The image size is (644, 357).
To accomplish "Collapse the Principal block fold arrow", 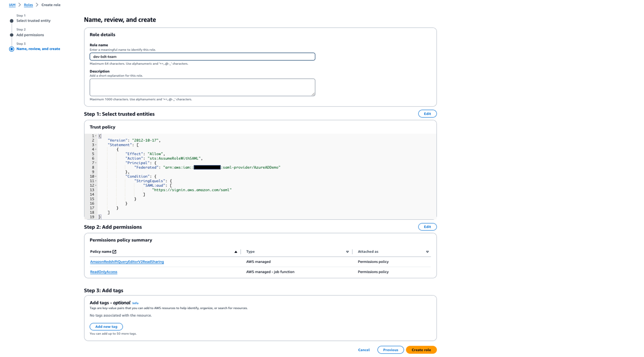I will [96, 163].
